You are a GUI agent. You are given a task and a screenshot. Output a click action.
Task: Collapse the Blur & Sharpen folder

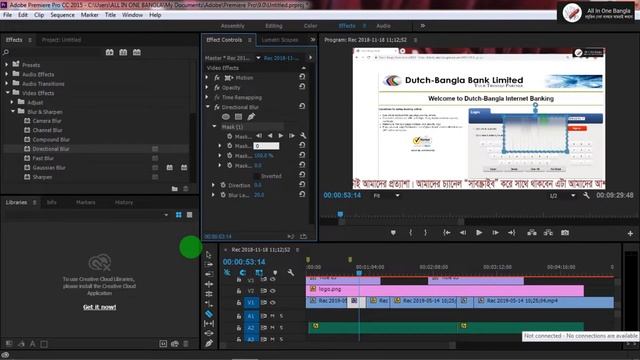click(x=13, y=111)
